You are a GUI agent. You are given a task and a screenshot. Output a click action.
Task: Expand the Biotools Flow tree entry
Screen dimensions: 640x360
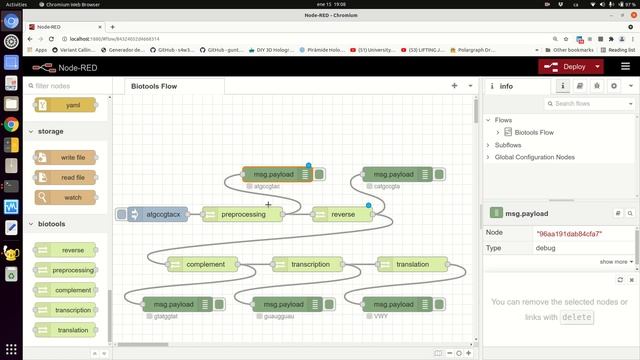[x=498, y=132]
